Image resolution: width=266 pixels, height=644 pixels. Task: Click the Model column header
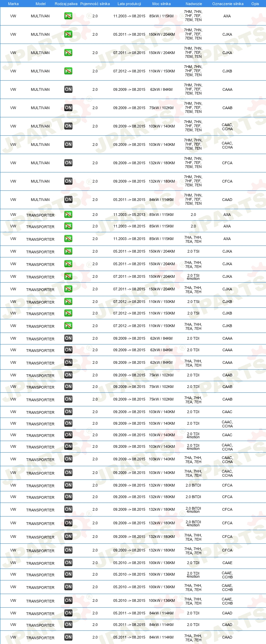click(x=40, y=4)
